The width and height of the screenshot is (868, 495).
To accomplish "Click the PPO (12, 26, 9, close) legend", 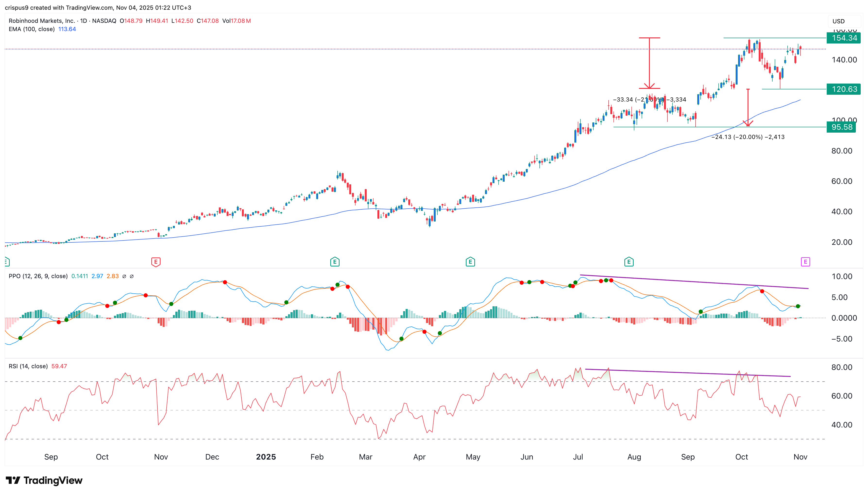I will point(38,276).
